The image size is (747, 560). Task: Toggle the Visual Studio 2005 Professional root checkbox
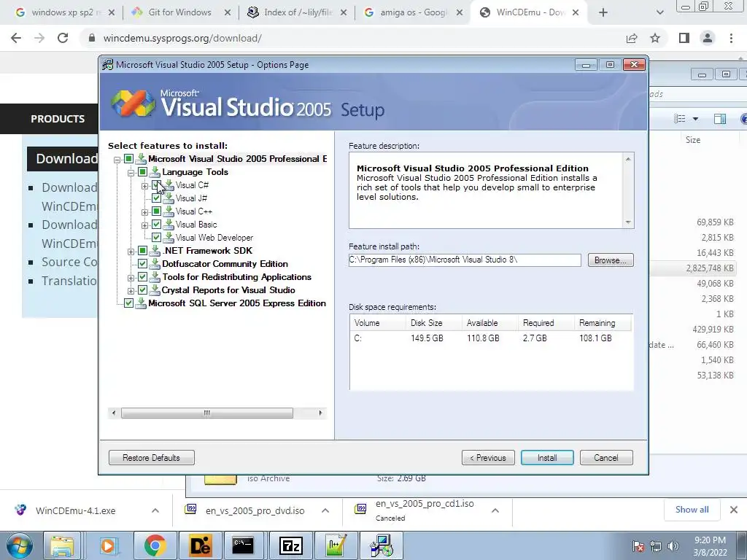128,158
